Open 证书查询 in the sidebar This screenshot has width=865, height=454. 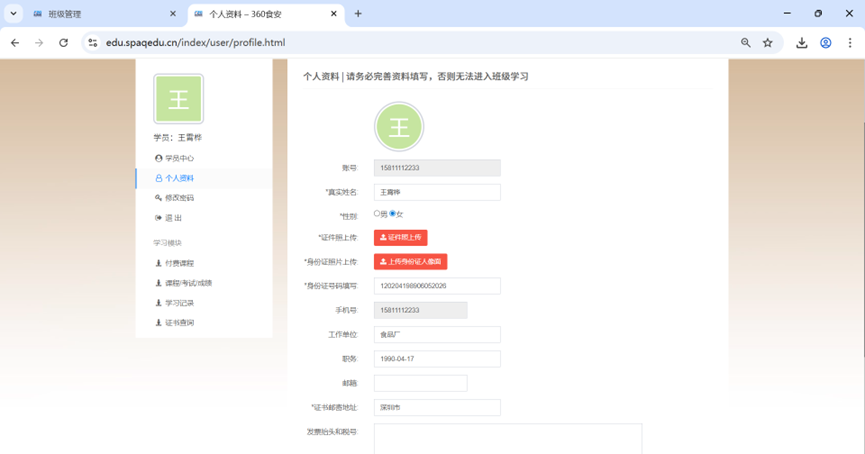click(x=179, y=323)
